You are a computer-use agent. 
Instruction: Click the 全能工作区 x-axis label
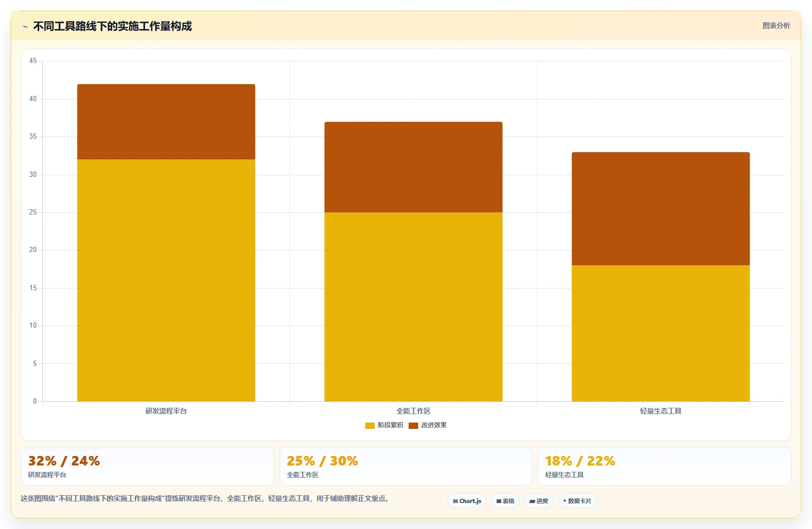point(413,411)
